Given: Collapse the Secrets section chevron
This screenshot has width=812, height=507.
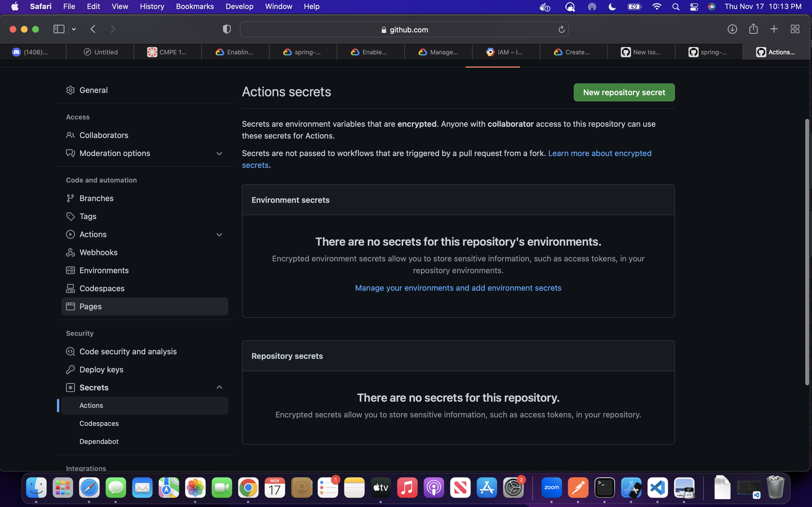Looking at the screenshot, I should (x=219, y=387).
